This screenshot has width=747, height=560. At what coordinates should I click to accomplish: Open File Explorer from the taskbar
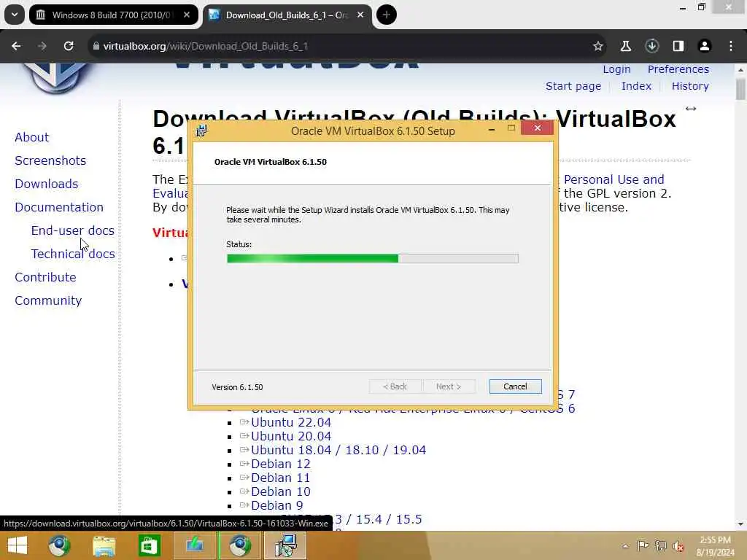[x=104, y=545]
